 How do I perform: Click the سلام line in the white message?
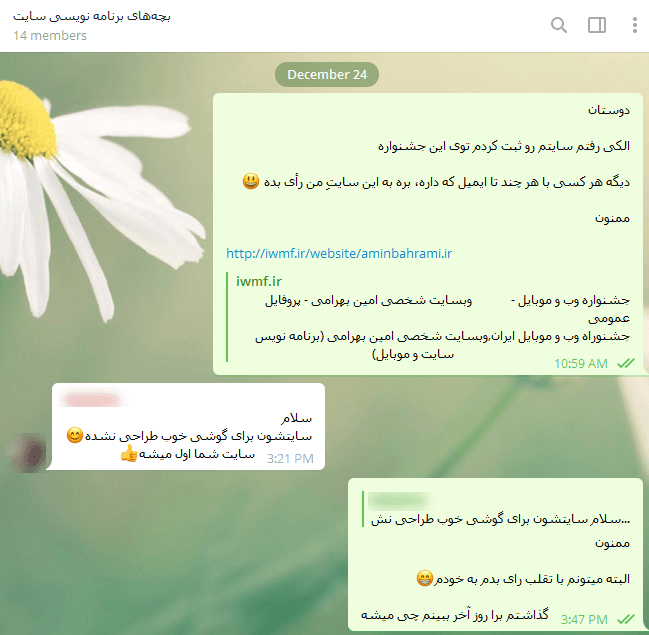(296, 418)
